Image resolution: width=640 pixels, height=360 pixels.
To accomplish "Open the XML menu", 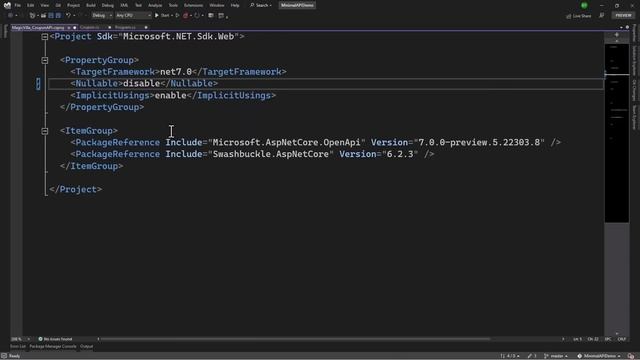I will tap(124, 5).
